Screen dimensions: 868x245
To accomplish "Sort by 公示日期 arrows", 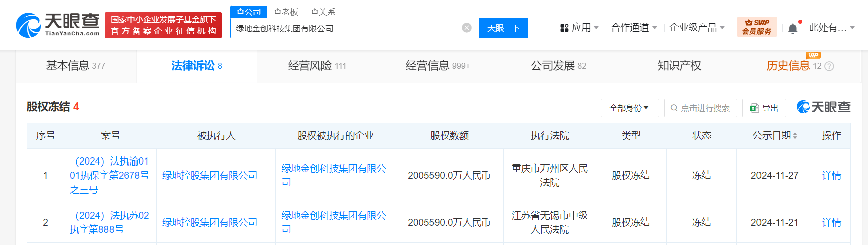I will (x=795, y=136).
